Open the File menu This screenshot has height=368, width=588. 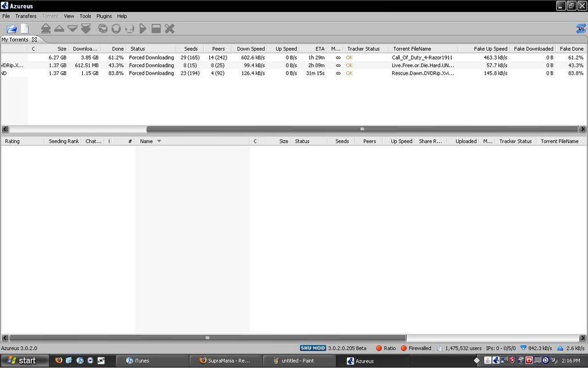[x=6, y=16]
